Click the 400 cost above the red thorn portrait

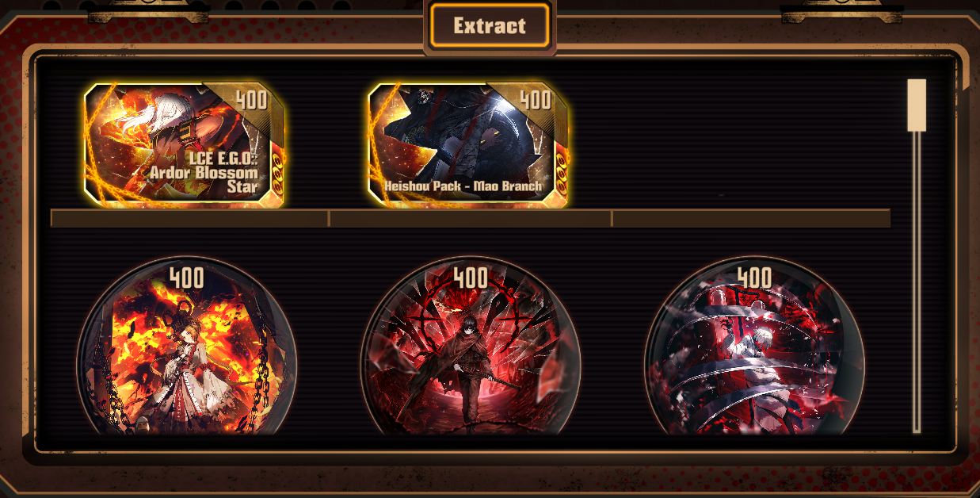[x=471, y=278]
